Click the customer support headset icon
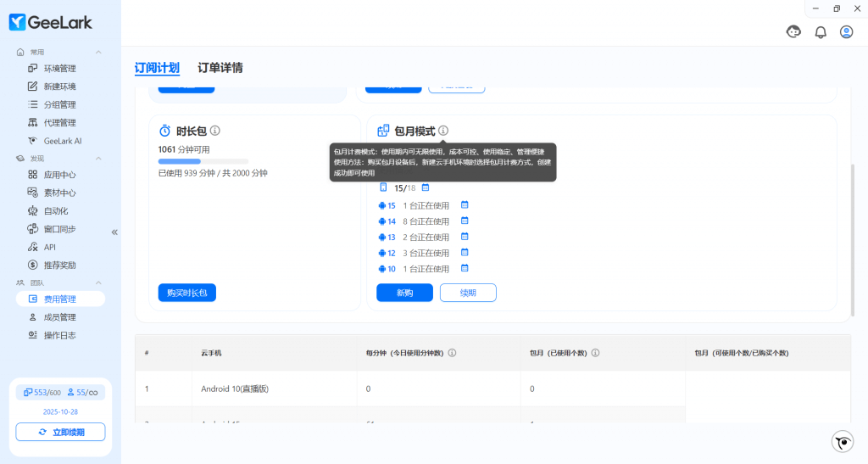The height and width of the screenshot is (464, 868). point(794,32)
